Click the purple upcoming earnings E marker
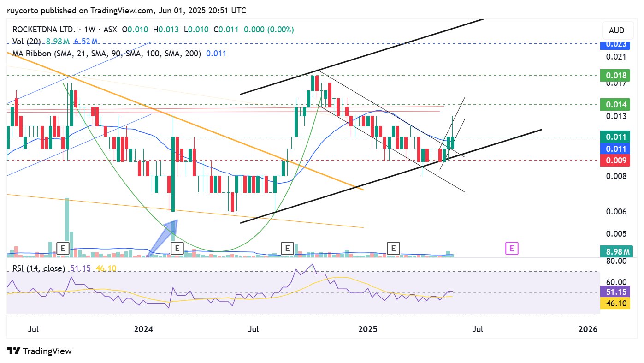 [x=512, y=248]
